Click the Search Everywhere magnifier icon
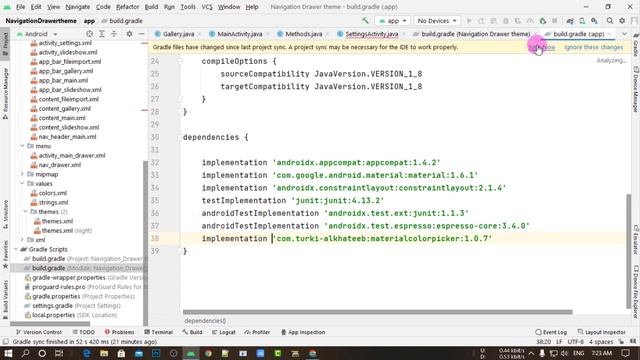Viewport: 640px width, 360px height. [x=609, y=20]
